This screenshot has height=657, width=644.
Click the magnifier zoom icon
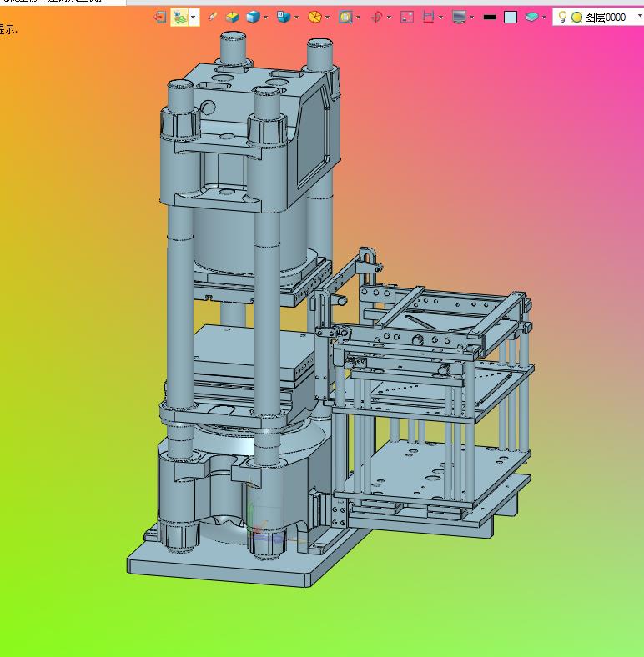[345, 18]
